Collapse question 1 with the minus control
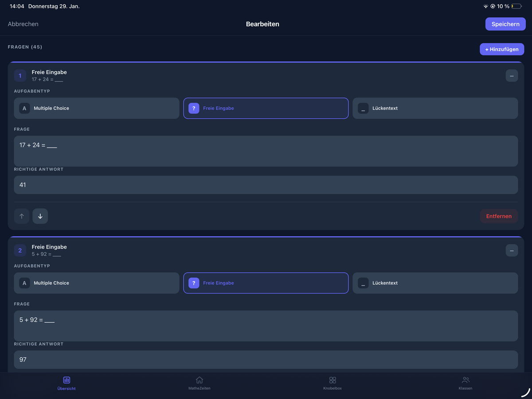 click(x=512, y=75)
